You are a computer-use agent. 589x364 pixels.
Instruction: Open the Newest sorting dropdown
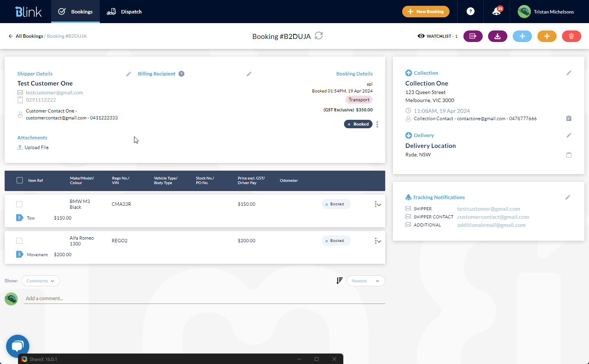(365, 280)
